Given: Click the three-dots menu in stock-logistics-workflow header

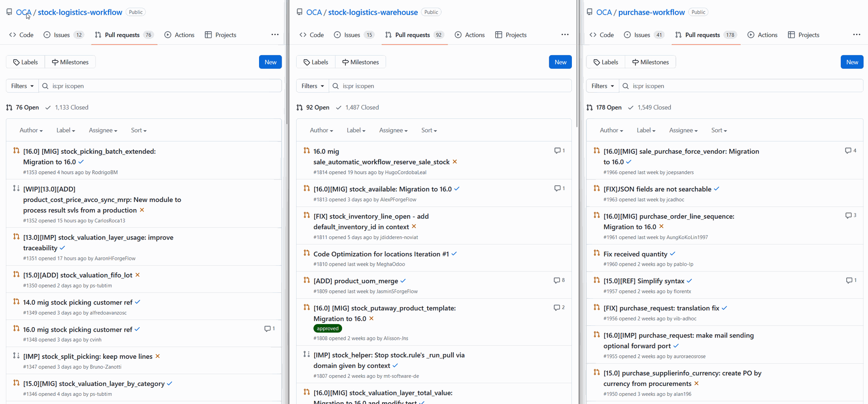Looking at the screenshot, I should tap(275, 35).
